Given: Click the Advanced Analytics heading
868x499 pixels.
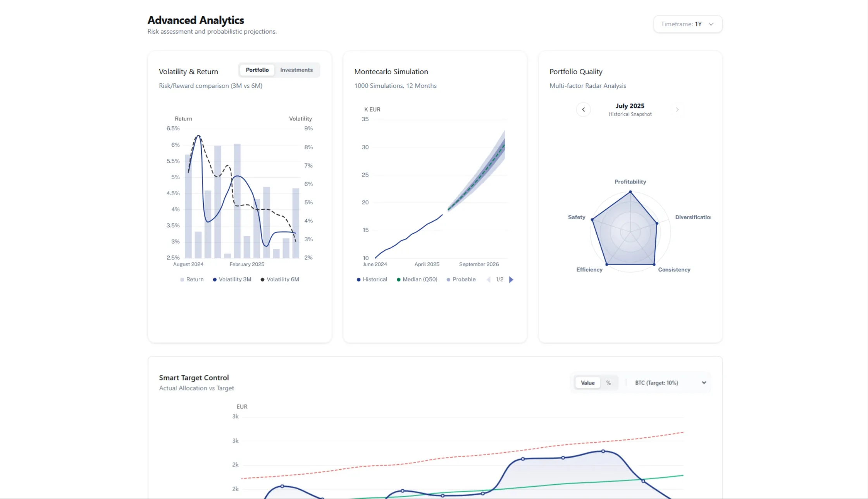Looking at the screenshot, I should pyautogui.click(x=195, y=20).
